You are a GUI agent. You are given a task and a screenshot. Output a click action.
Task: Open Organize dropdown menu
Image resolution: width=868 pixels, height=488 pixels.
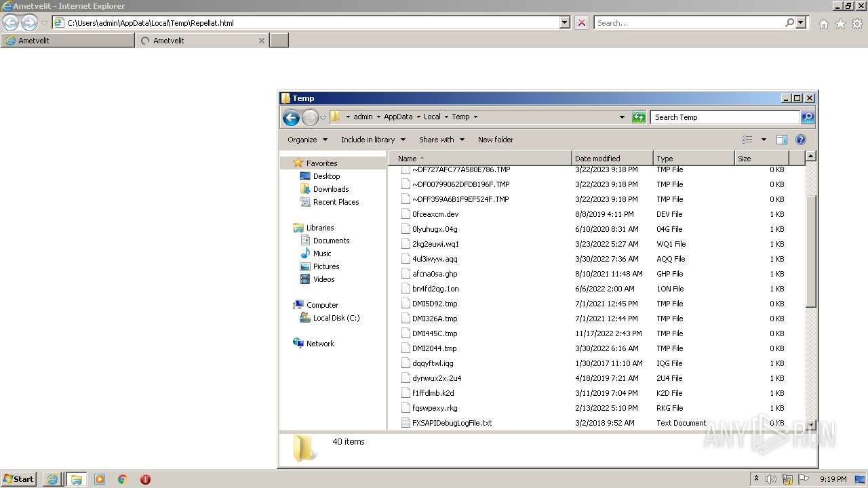coord(307,140)
